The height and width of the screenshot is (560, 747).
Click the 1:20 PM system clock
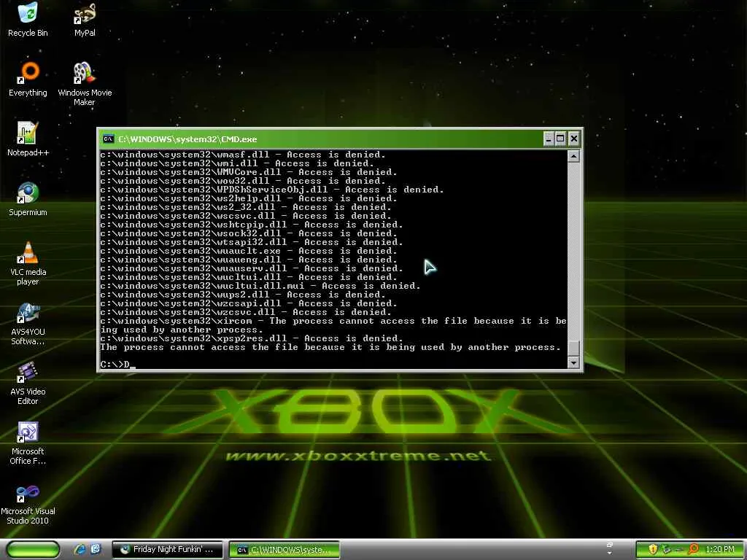720,550
